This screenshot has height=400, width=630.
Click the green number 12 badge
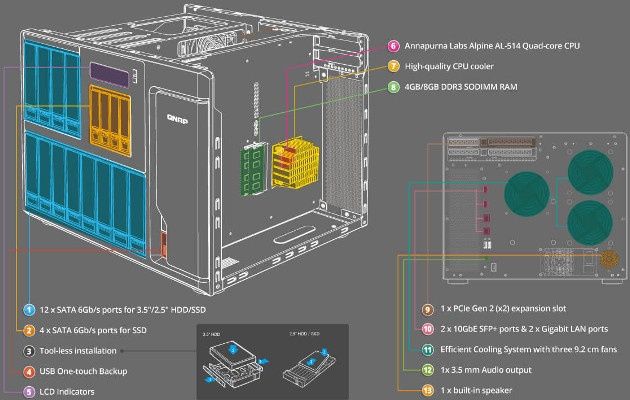click(428, 370)
